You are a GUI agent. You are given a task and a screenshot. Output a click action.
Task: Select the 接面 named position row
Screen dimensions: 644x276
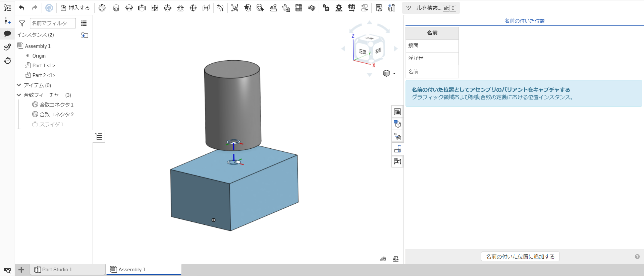pos(432,46)
